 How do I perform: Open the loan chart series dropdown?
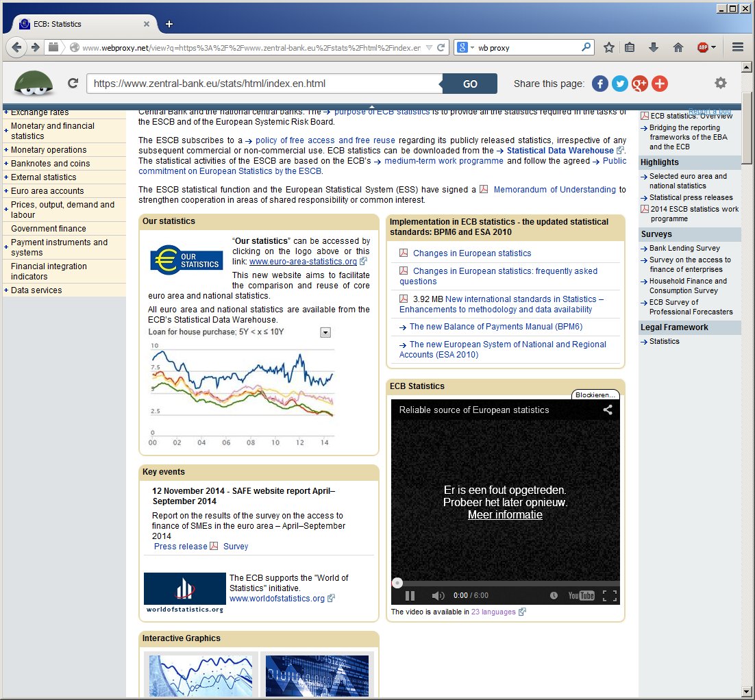point(325,332)
